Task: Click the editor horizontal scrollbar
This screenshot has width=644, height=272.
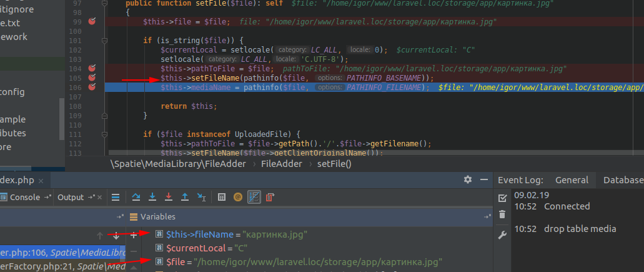Action: [x=375, y=153]
